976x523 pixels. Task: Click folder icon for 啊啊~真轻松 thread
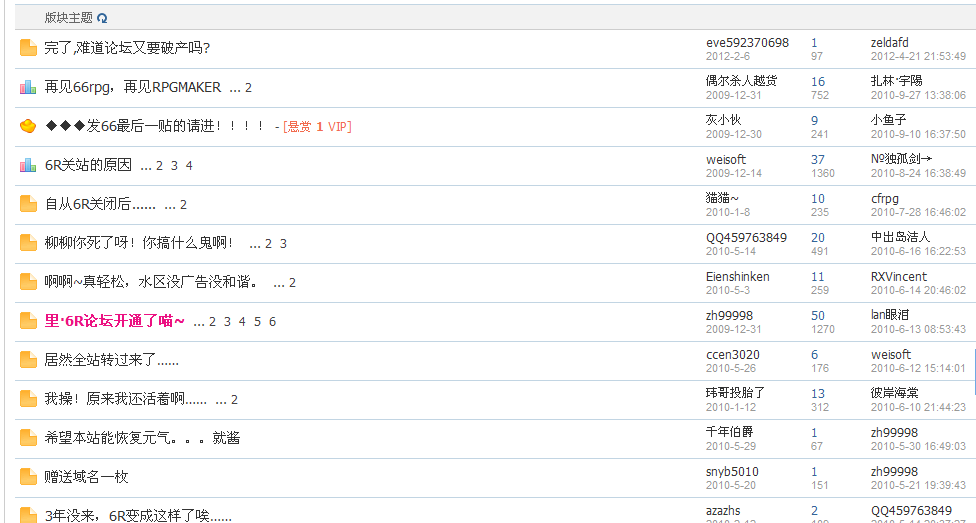tap(28, 282)
